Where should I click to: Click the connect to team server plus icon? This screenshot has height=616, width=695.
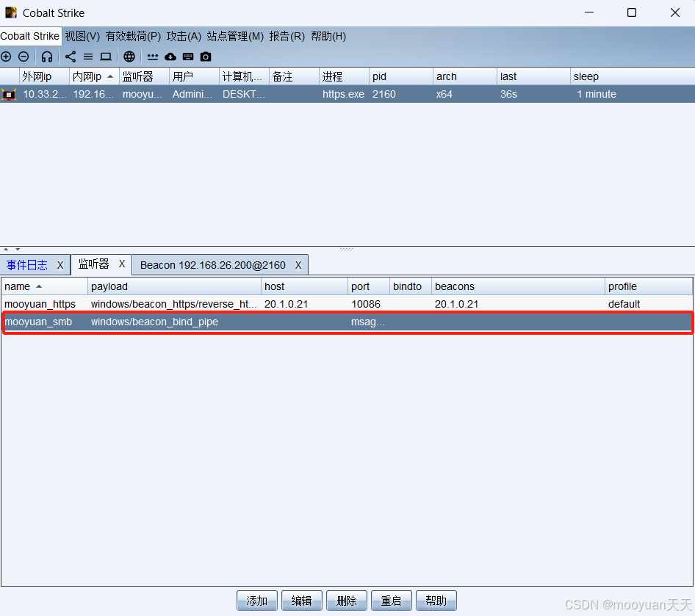[x=6, y=57]
